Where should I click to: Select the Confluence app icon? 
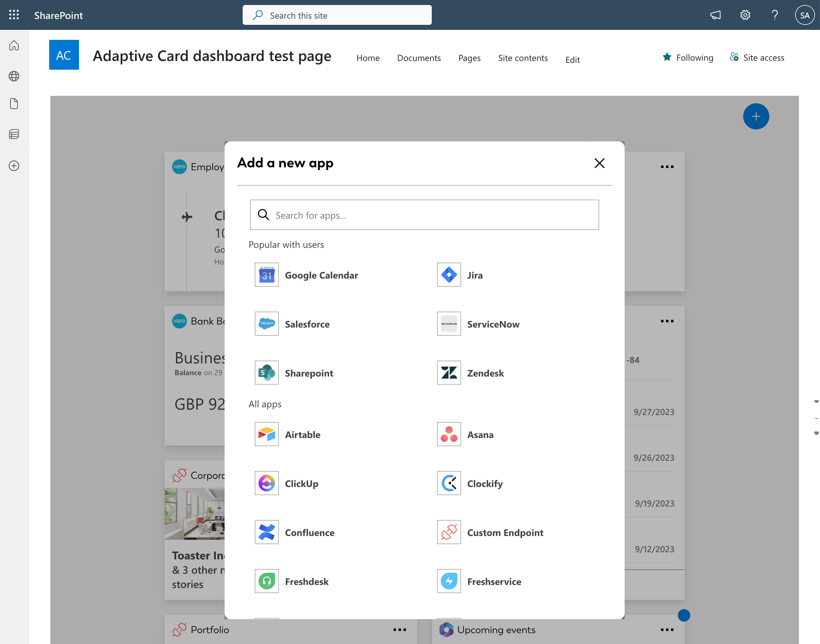267,532
